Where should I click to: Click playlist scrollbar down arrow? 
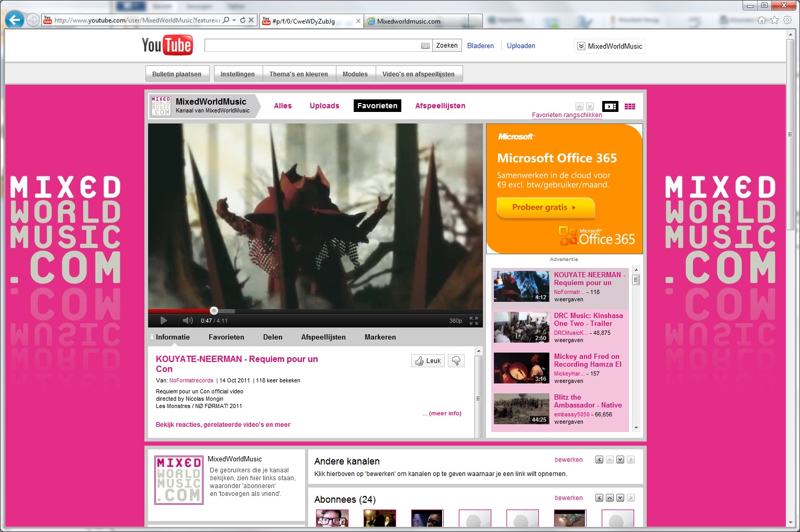pos(636,428)
